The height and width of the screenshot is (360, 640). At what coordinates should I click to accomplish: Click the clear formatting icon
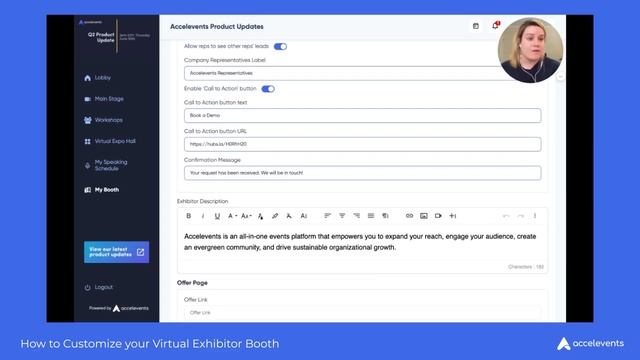(289, 216)
